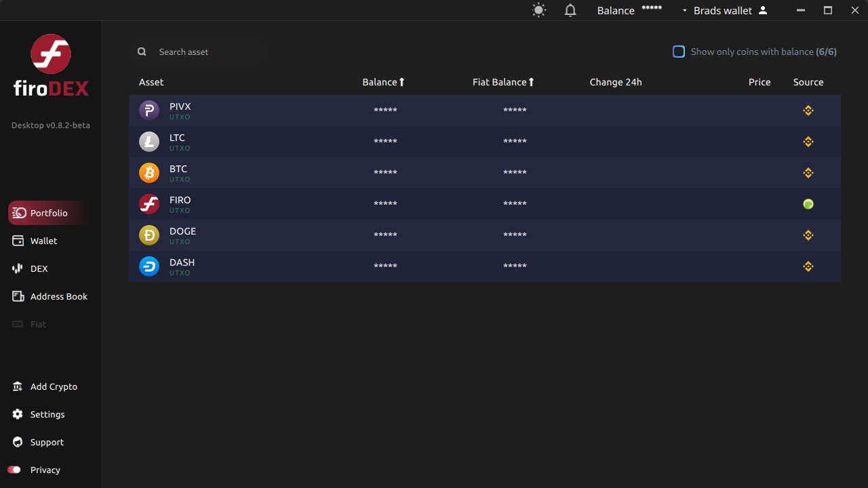Click the Asset column header

point(151,82)
